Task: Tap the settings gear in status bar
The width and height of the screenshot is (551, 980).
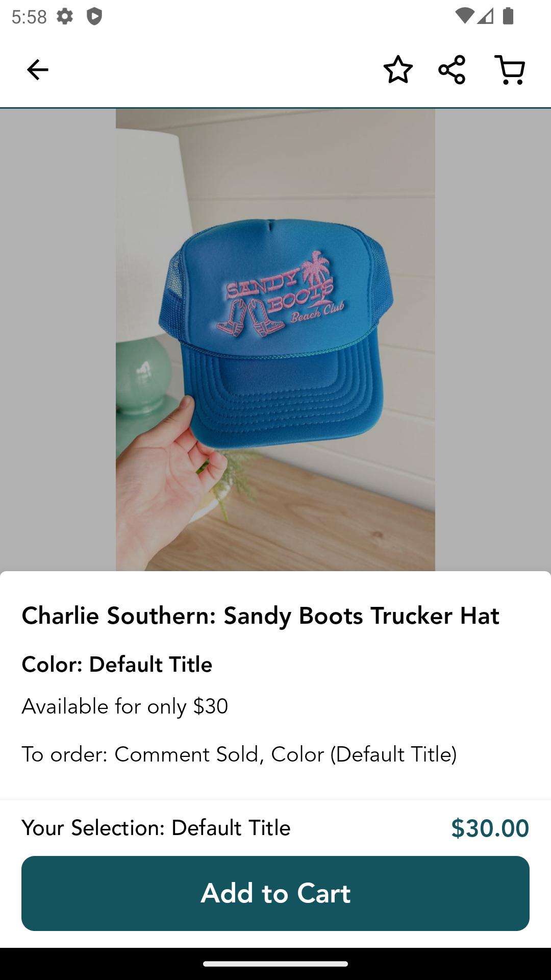Action: pos(65,17)
